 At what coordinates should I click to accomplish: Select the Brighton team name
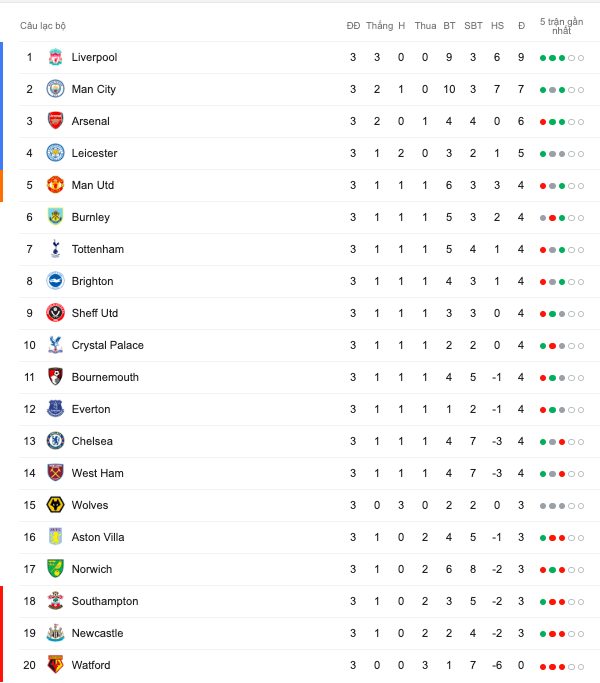(x=92, y=281)
